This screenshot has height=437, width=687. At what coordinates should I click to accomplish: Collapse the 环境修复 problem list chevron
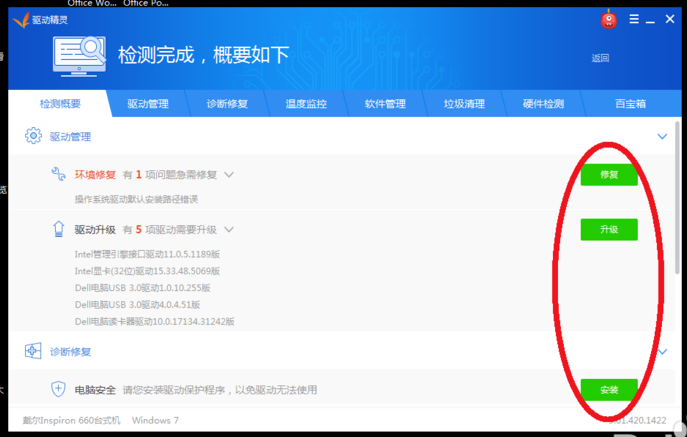coord(229,174)
